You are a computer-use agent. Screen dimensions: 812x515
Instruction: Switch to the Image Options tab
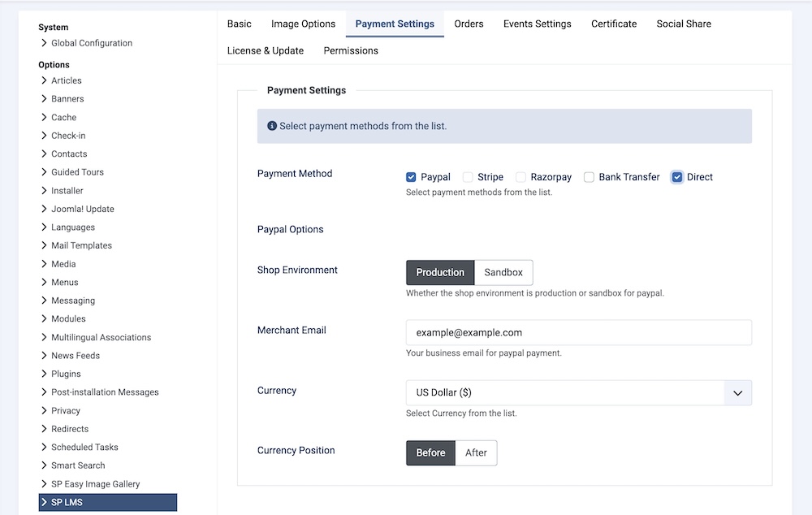point(303,24)
